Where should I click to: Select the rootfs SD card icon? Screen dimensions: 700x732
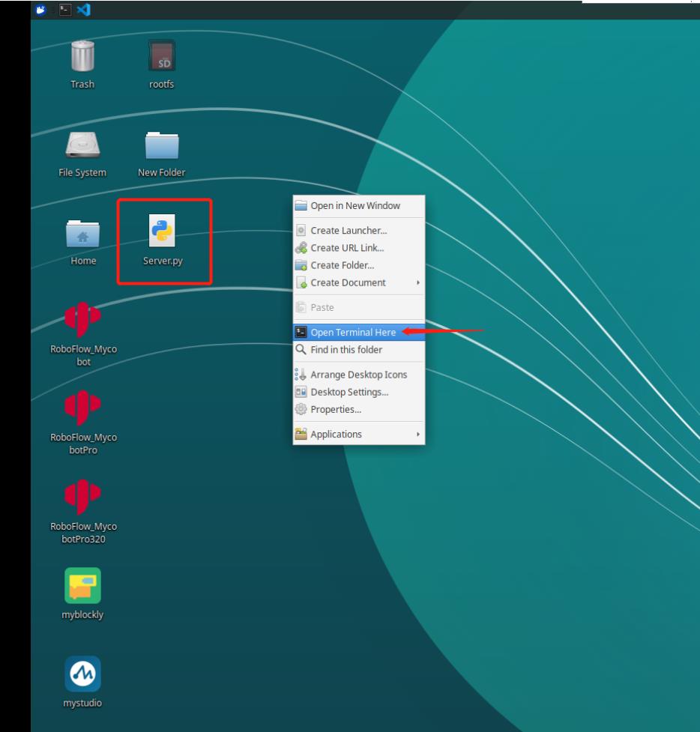pyautogui.click(x=162, y=55)
